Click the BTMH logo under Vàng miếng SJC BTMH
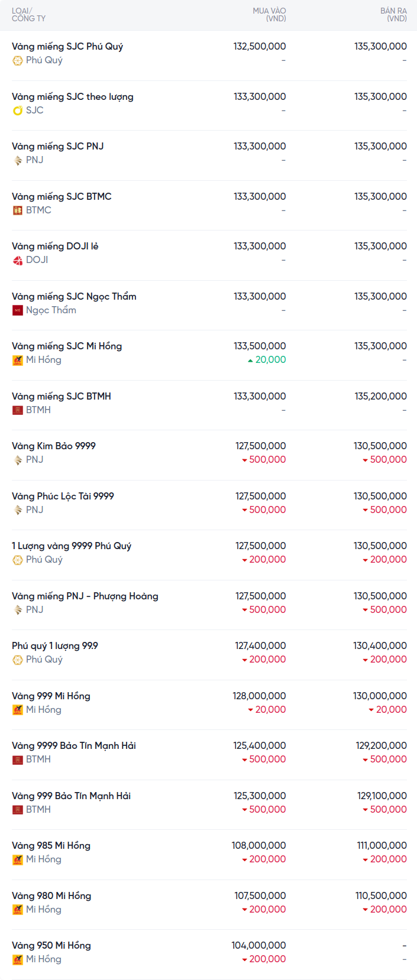Screen dimensions: 417x980 tap(18, 410)
